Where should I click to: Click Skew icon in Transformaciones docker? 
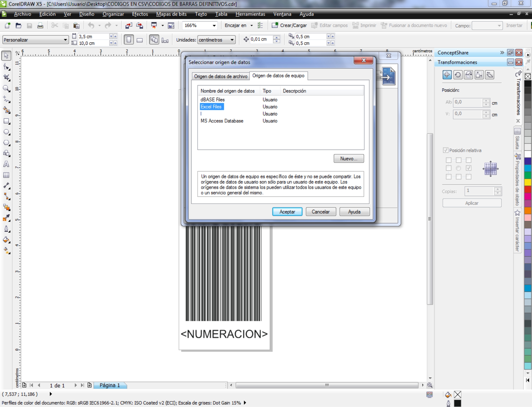(490, 75)
